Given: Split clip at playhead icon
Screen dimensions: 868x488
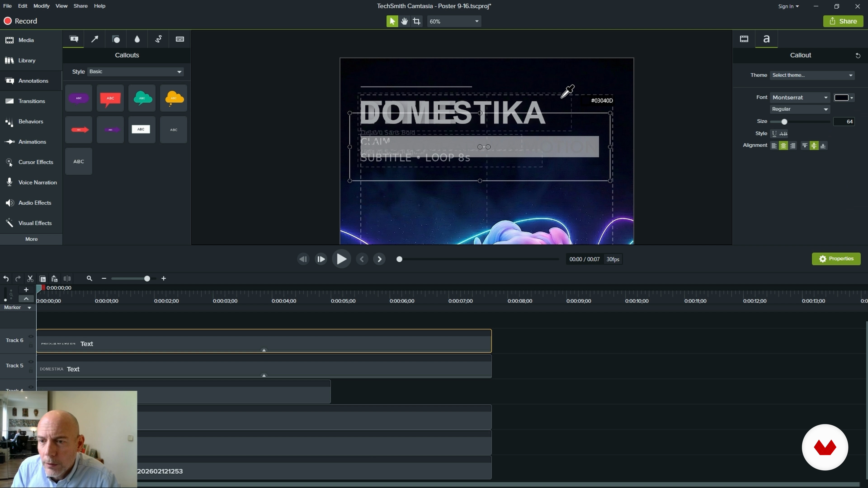Looking at the screenshot, I should [x=67, y=279].
